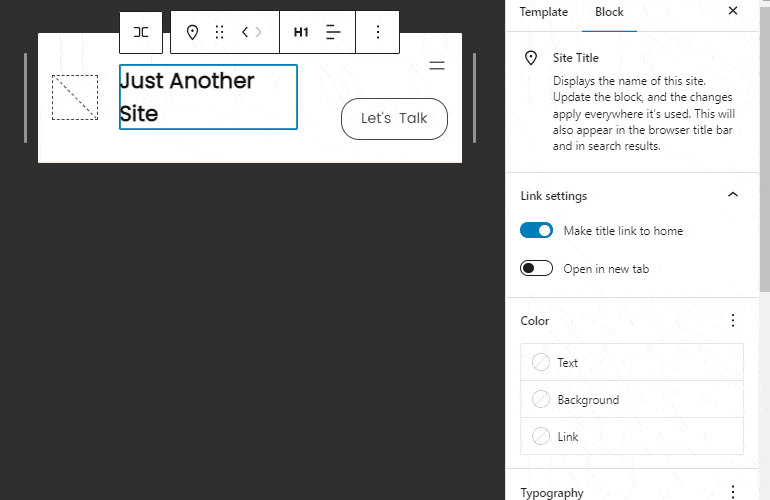Select the site logo placeholder
Viewport: 770px width, 500px height.
pos(75,97)
